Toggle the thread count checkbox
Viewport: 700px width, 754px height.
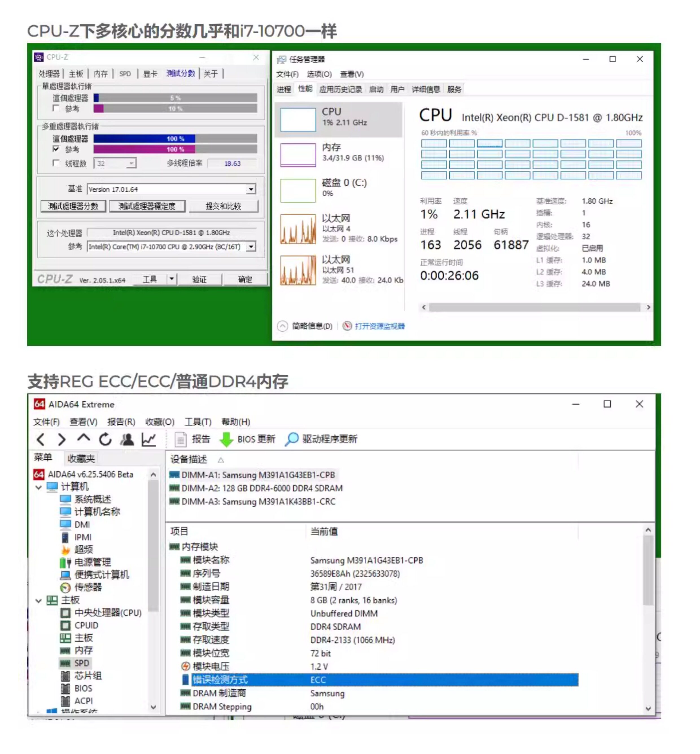click(x=56, y=163)
